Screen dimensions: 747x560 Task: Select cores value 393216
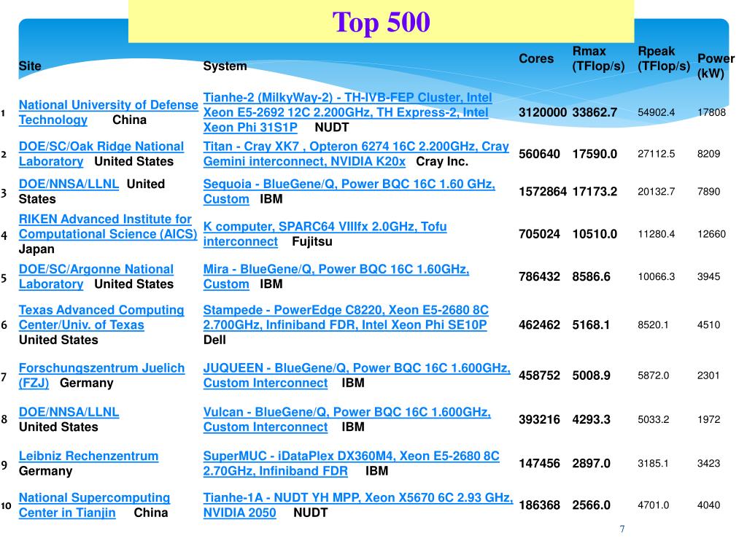[539, 419]
